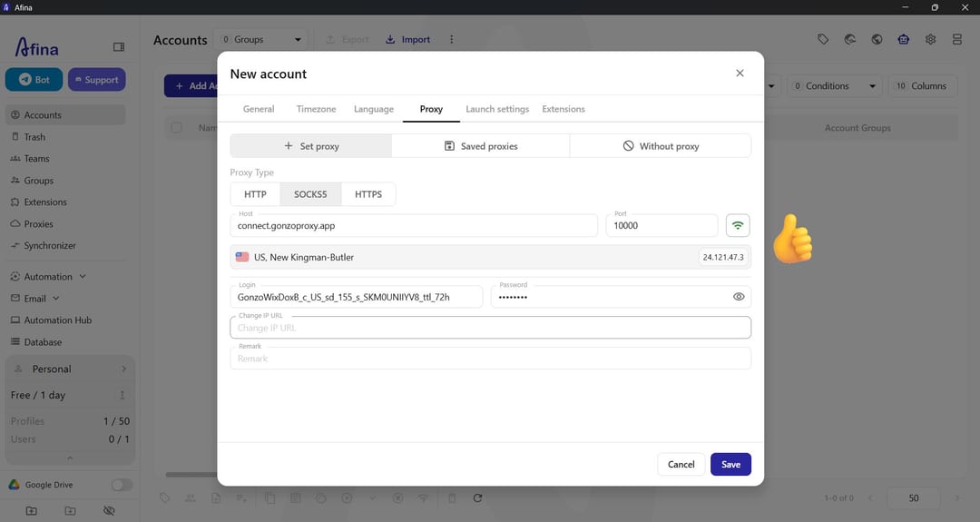Screen dimensions: 980x522
Task: Open the Launch settings tab
Action: pyautogui.click(x=497, y=109)
